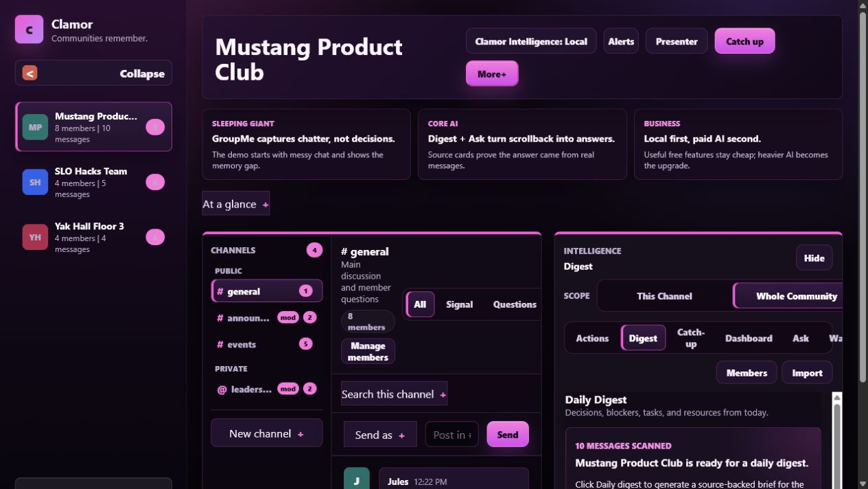Open the general channel
Viewport: 868px width, 489px height.
(266, 291)
